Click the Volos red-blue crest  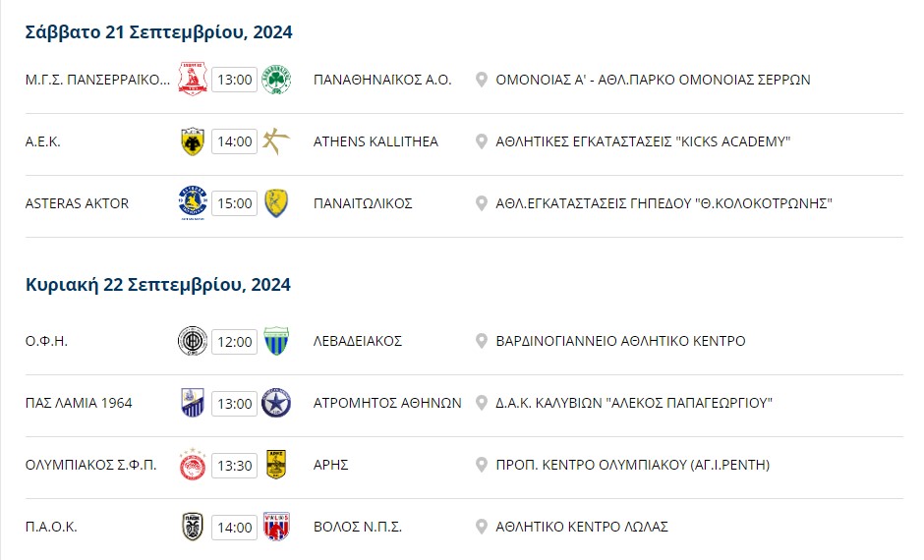tap(276, 527)
